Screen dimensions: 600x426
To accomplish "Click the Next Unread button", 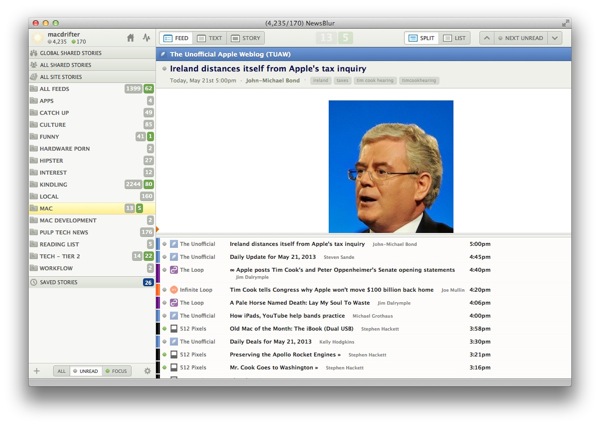I will click(521, 38).
